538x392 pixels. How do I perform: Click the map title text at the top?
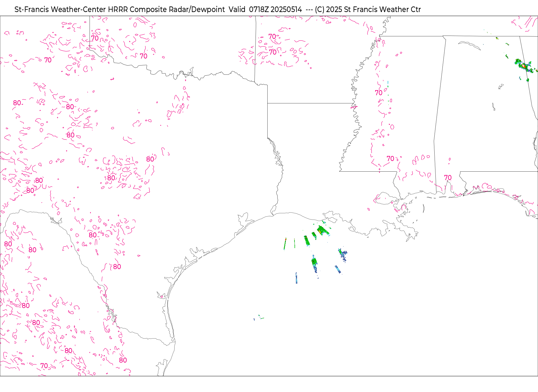217,10
